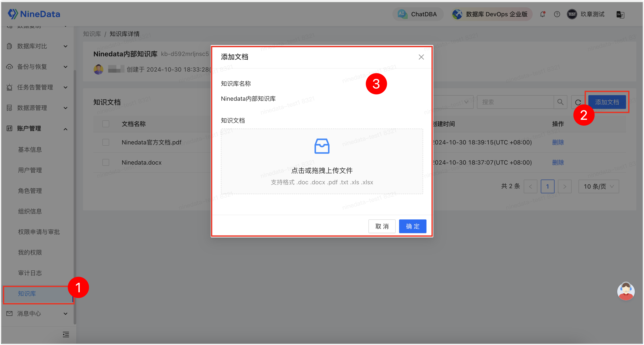Select page 1 in pagination

547,186
